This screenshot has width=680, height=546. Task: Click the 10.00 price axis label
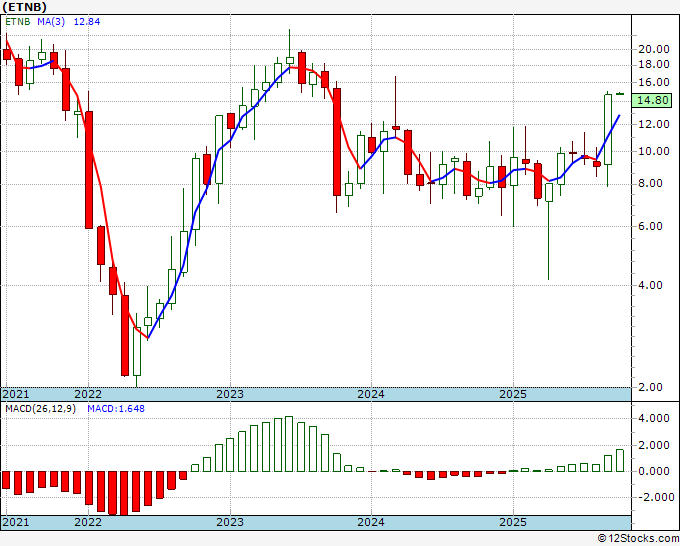click(x=654, y=152)
